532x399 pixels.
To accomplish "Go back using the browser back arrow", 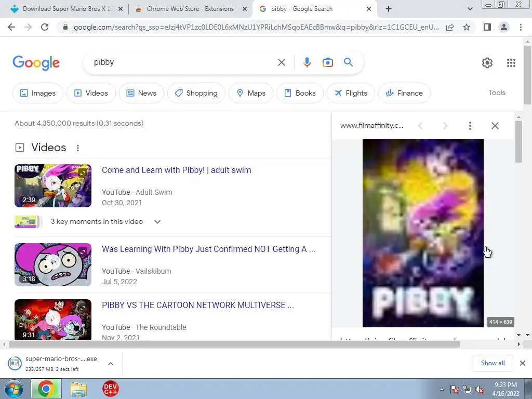I will coord(11,27).
